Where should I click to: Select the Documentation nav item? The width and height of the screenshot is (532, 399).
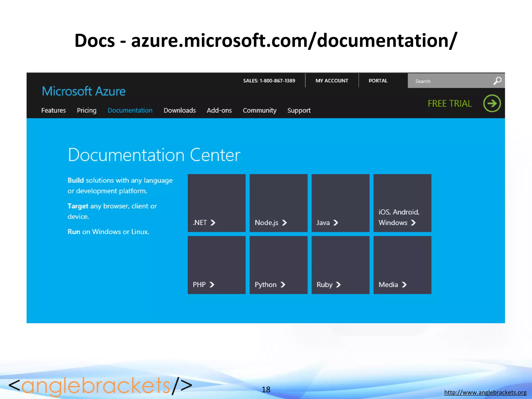(130, 110)
